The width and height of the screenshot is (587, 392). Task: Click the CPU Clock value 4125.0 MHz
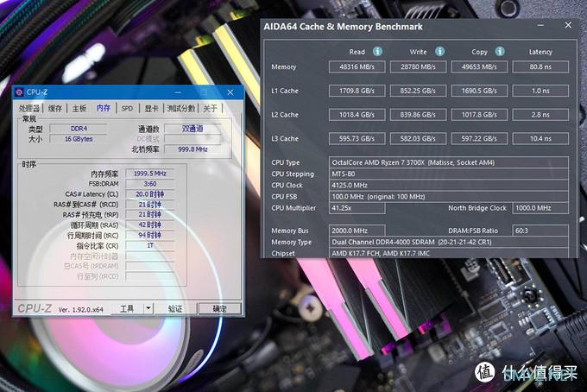pos(449,185)
